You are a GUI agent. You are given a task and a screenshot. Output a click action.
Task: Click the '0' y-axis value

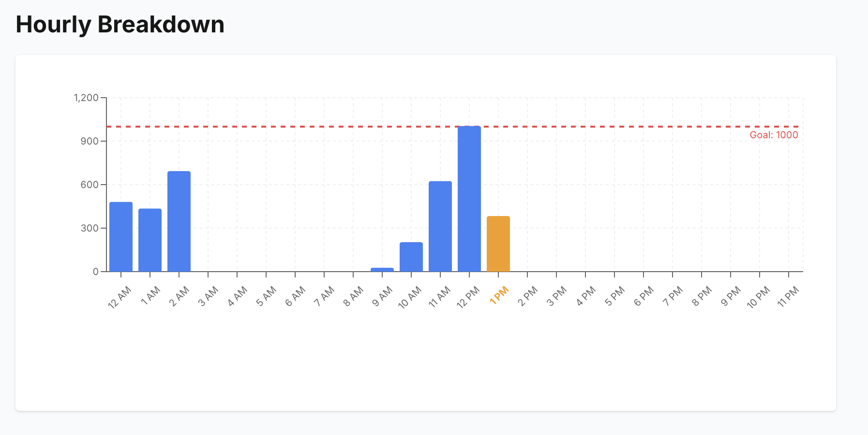click(x=96, y=272)
